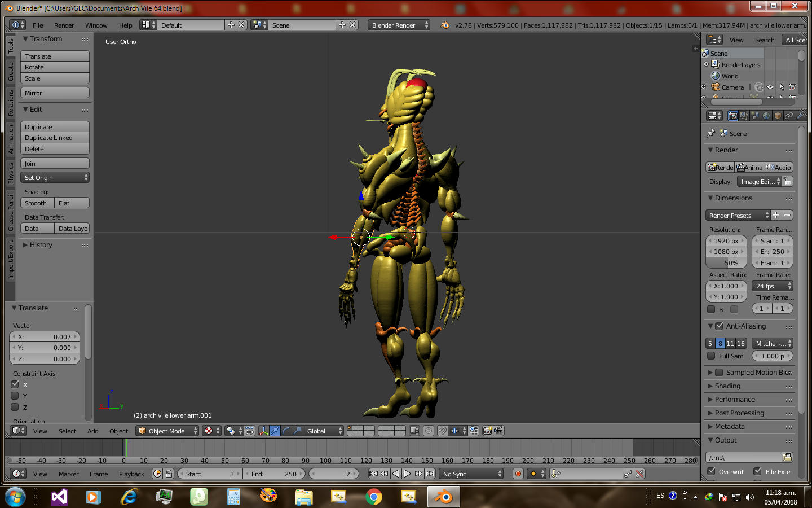Open the Scene properties tab icon
812x508 pixels.
pyautogui.click(x=755, y=116)
